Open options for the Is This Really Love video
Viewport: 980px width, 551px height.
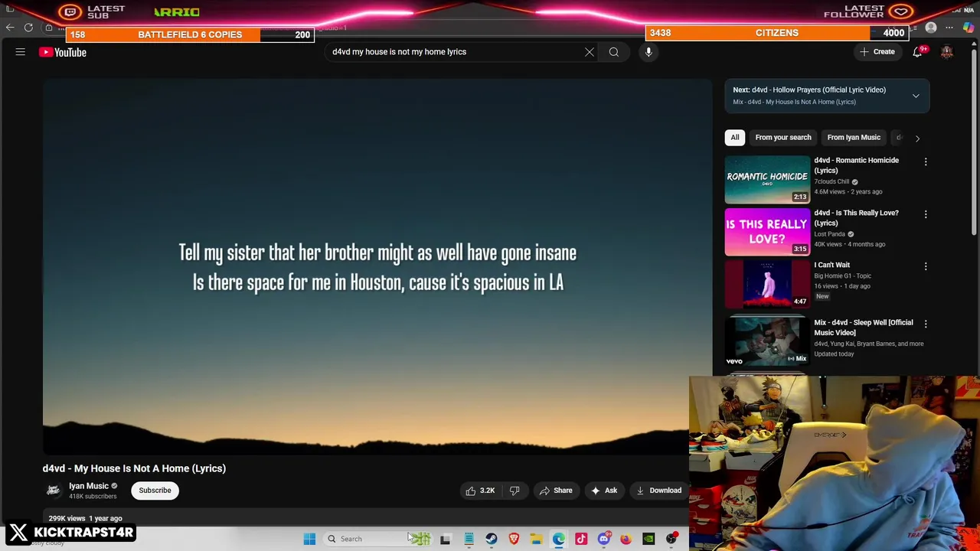(926, 215)
